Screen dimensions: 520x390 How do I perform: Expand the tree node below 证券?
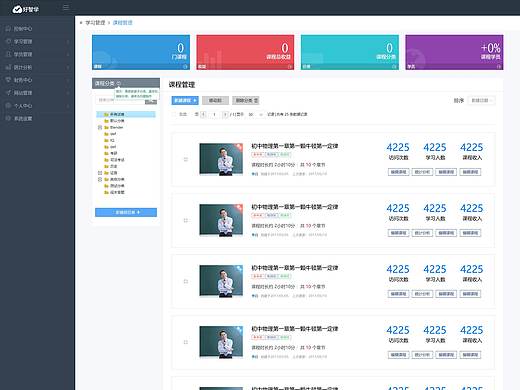pyautogui.click(x=100, y=179)
